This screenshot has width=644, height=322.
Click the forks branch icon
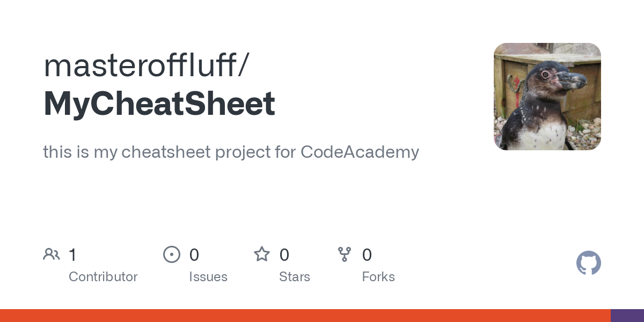[x=345, y=254]
